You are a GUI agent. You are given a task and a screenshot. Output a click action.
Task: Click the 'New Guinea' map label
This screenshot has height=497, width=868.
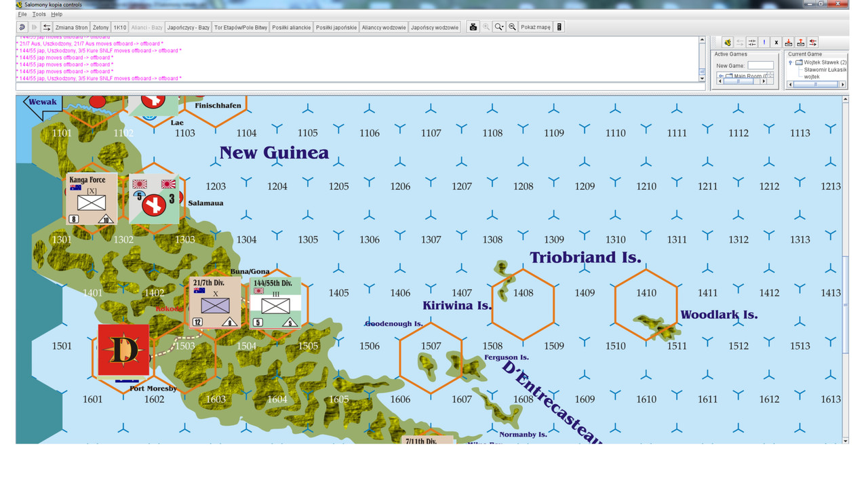pos(274,153)
